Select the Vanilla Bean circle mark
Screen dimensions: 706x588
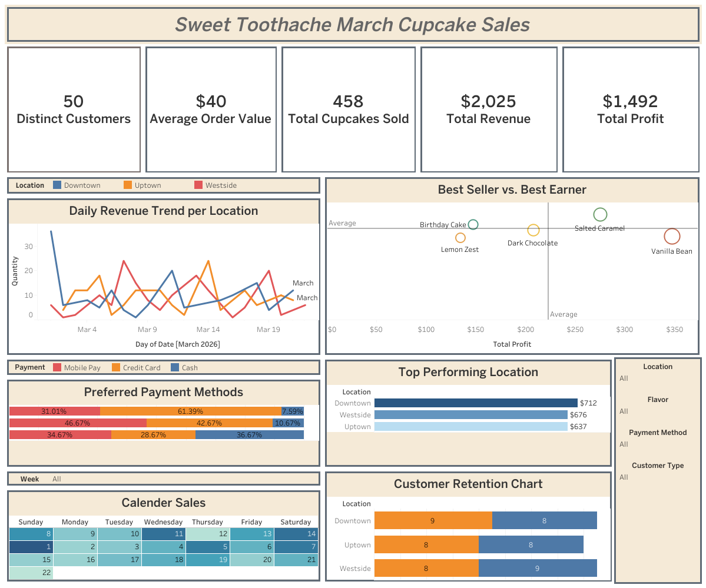672,236
